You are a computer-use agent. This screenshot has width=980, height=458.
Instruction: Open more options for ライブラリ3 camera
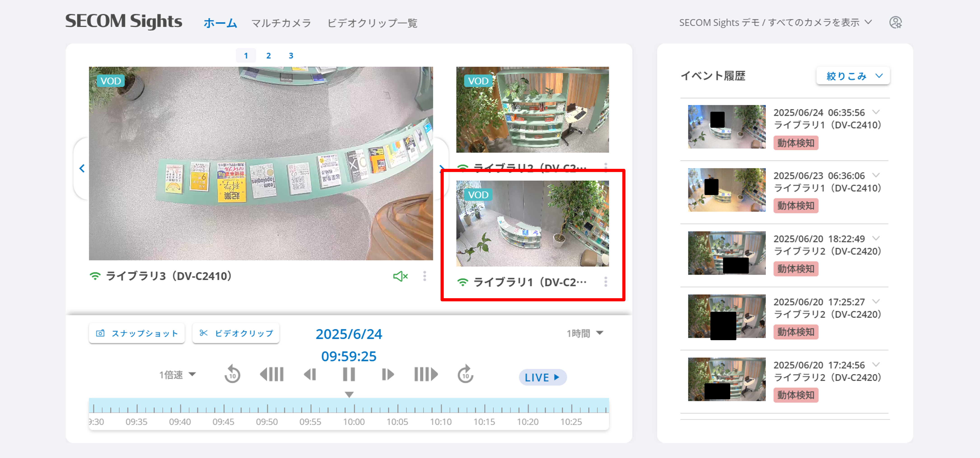coord(425,276)
